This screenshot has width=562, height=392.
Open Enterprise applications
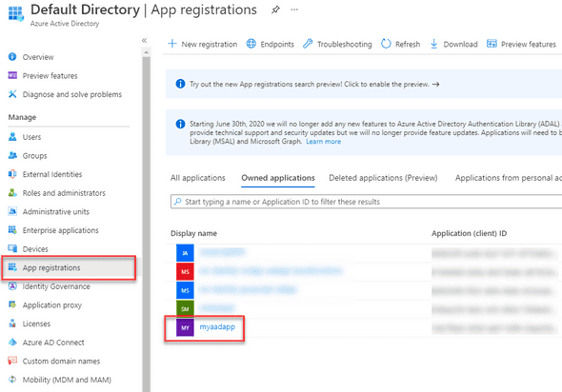60,230
